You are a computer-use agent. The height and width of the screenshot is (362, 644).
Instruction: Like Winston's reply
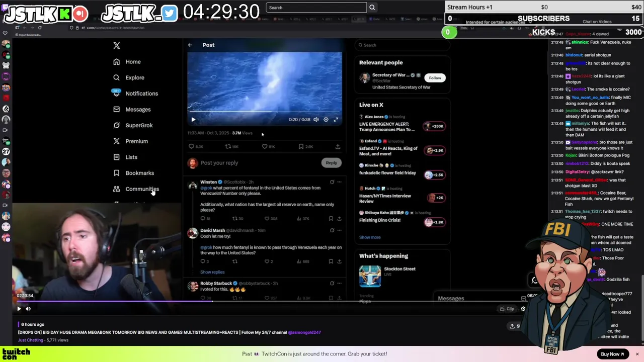(x=267, y=219)
